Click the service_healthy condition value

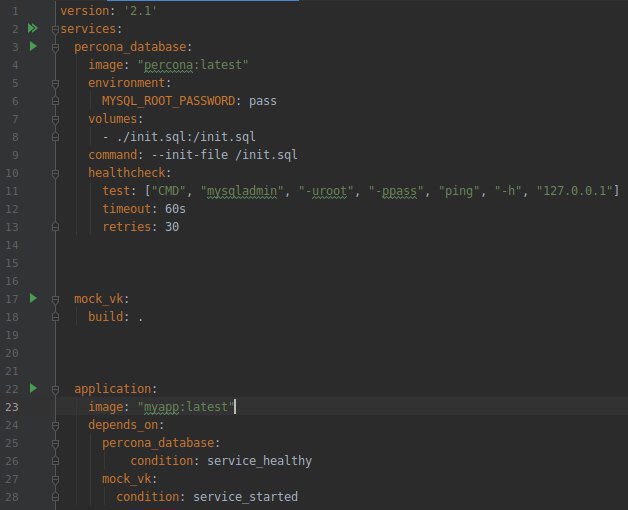point(259,461)
